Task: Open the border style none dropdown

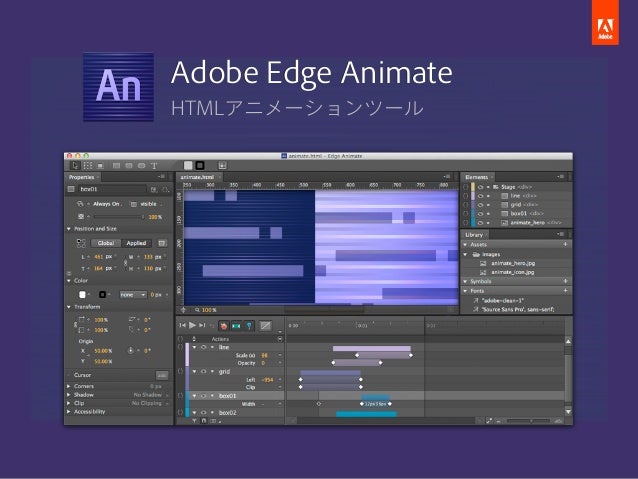Action: [133, 295]
